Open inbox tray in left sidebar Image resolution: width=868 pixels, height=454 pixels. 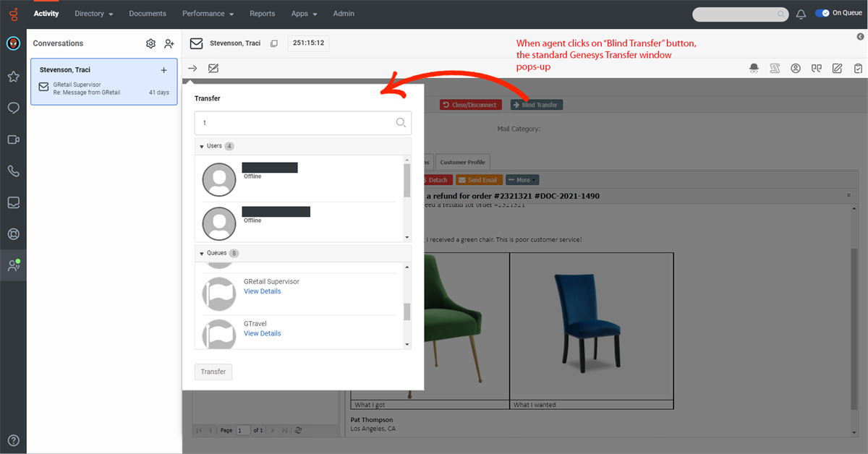[13, 202]
